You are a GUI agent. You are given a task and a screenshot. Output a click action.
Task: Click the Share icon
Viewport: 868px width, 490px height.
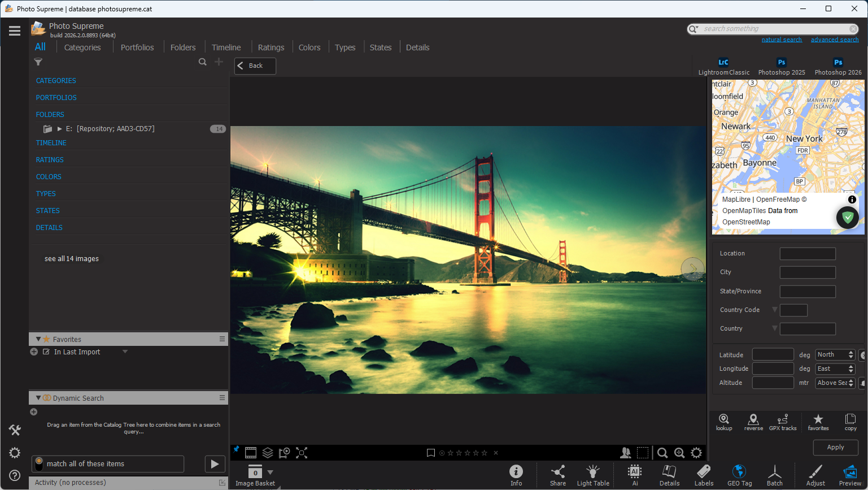[557, 475]
